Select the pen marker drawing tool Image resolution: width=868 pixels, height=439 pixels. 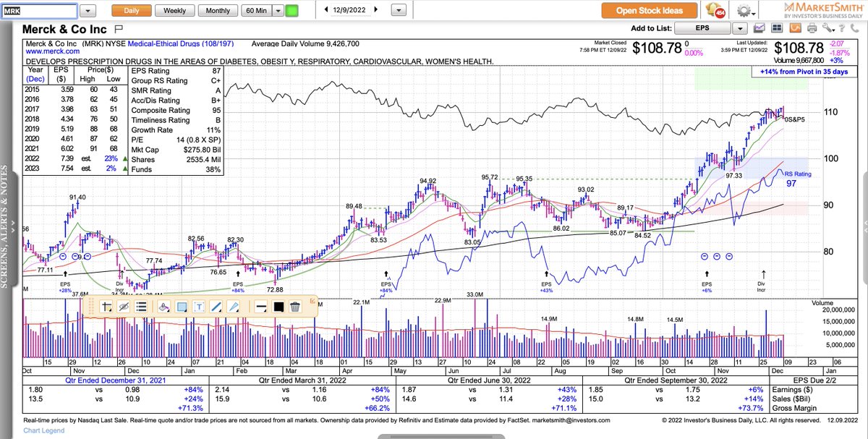pos(234,307)
